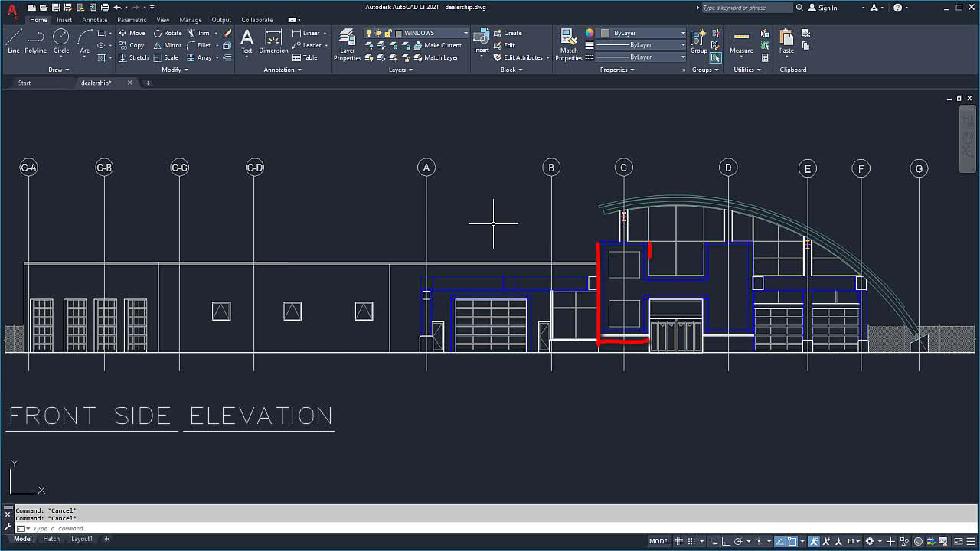Choose the Dimension tool
The width and height of the screenshot is (980, 551).
click(273, 41)
